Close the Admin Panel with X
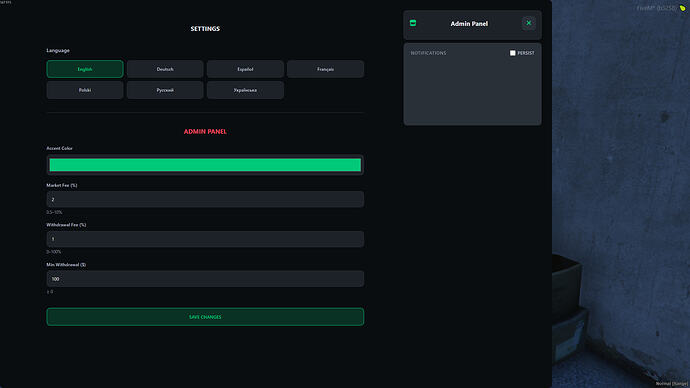This screenshot has width=690, height=388. click(529, 23)
